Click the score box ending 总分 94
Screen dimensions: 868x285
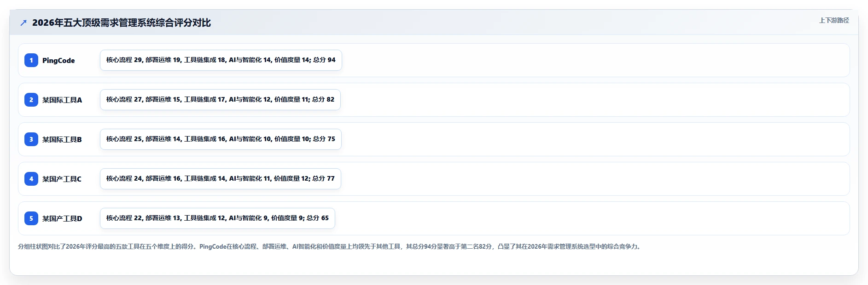221,60
